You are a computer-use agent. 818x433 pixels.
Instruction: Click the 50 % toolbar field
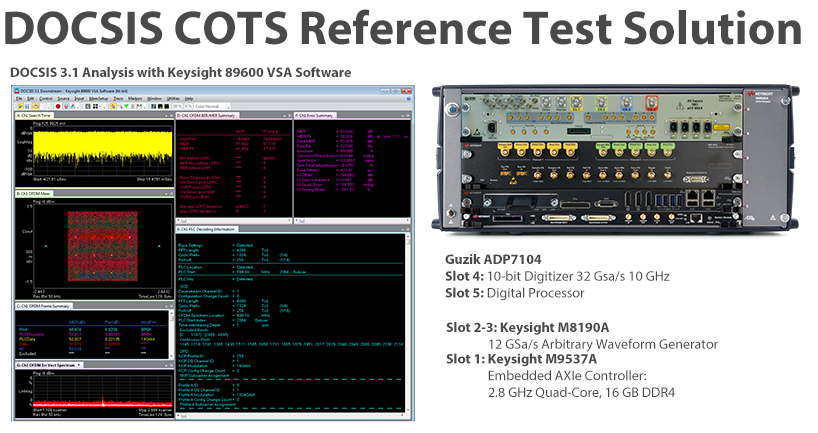point(177,106)
